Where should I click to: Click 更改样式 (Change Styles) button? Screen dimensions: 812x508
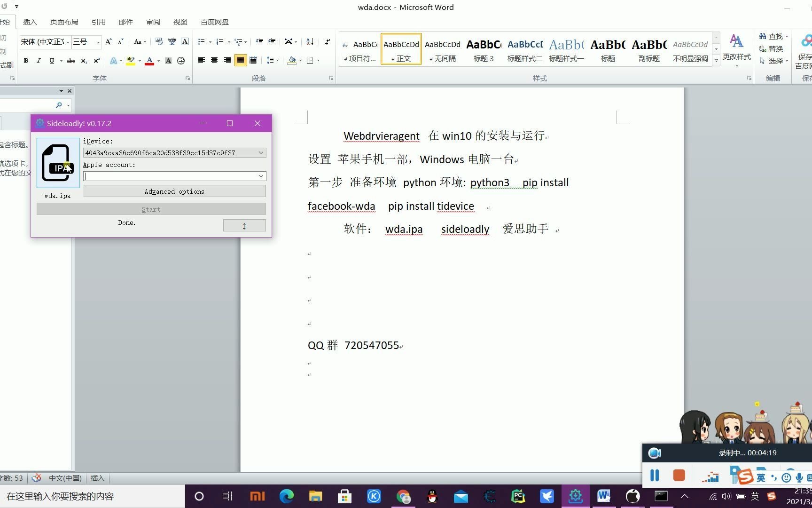point(736,50)
